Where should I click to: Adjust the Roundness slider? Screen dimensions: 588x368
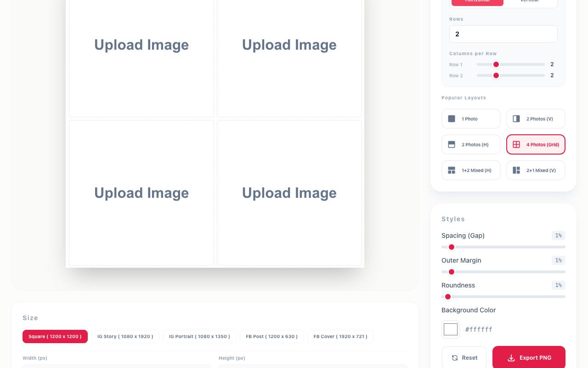(503, 297)
